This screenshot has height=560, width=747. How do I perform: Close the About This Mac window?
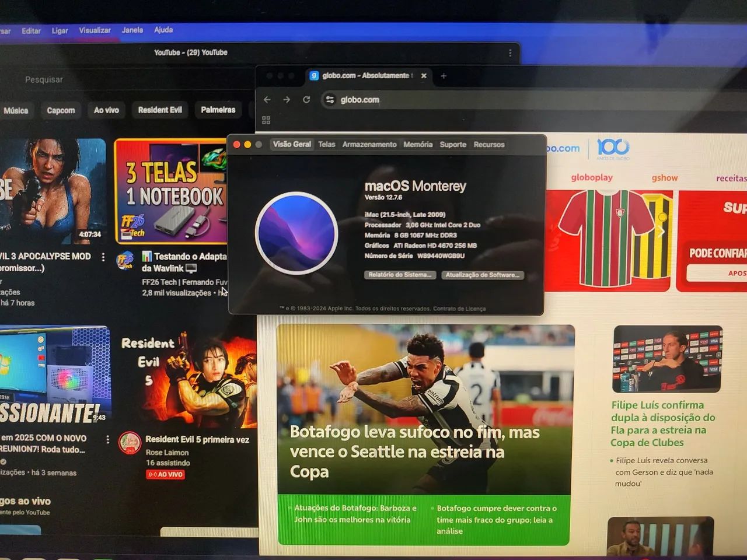(x=236, y=145)
